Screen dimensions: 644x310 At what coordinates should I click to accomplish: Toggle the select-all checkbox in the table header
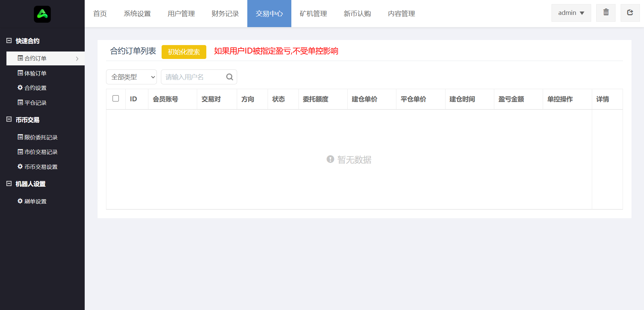coord(116,99)
